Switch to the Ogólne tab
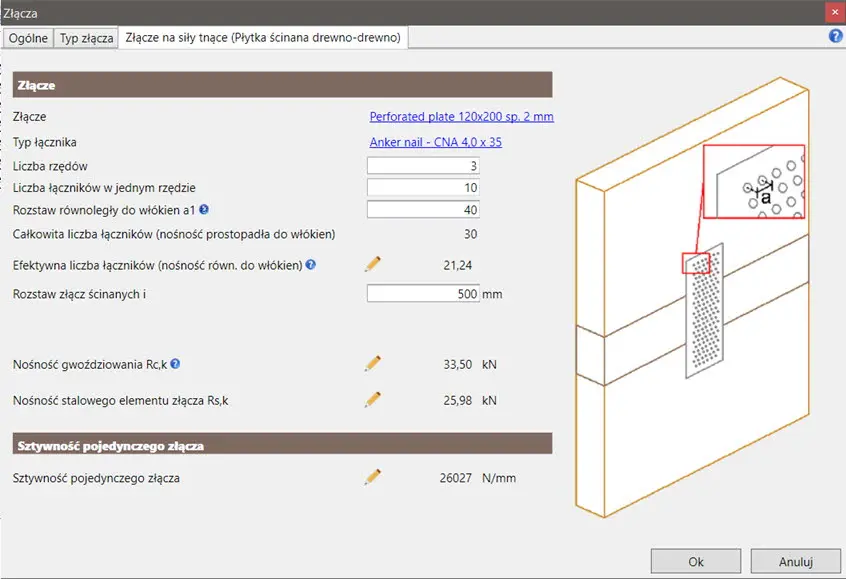Image resolution: width=846 pixels, height=579 pixels. click(28, 38)
